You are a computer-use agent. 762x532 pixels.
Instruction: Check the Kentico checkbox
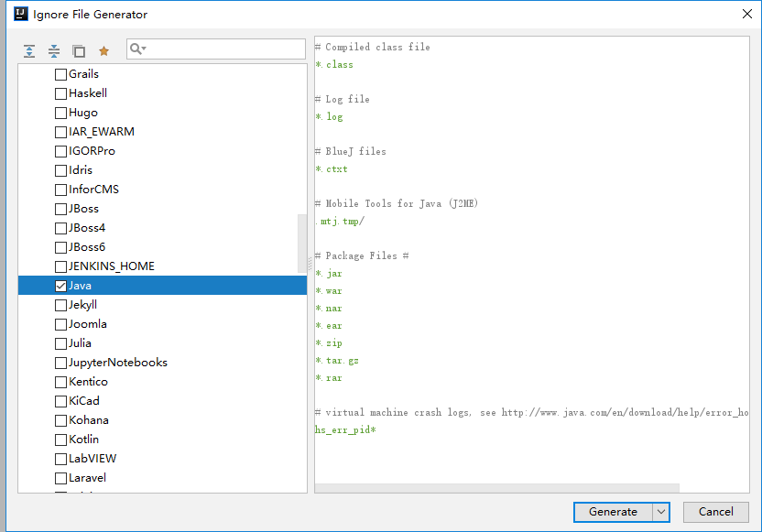[x=60, y=382]
